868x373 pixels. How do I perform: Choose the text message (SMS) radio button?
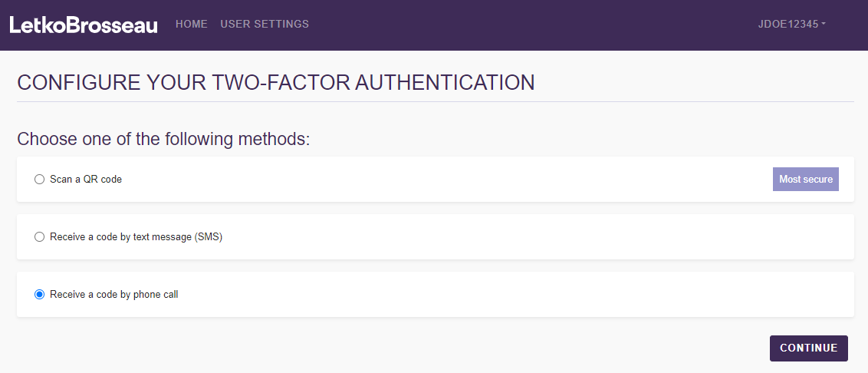point(40,237)
